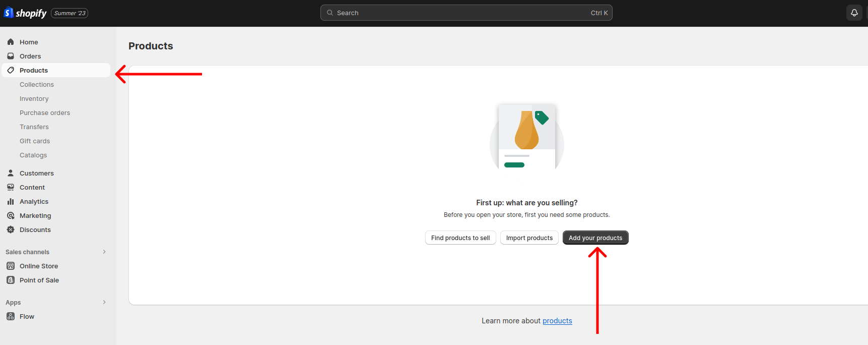868x345 pixels.
Task: Click the Add your products button
Action: (x=595, y=238)
